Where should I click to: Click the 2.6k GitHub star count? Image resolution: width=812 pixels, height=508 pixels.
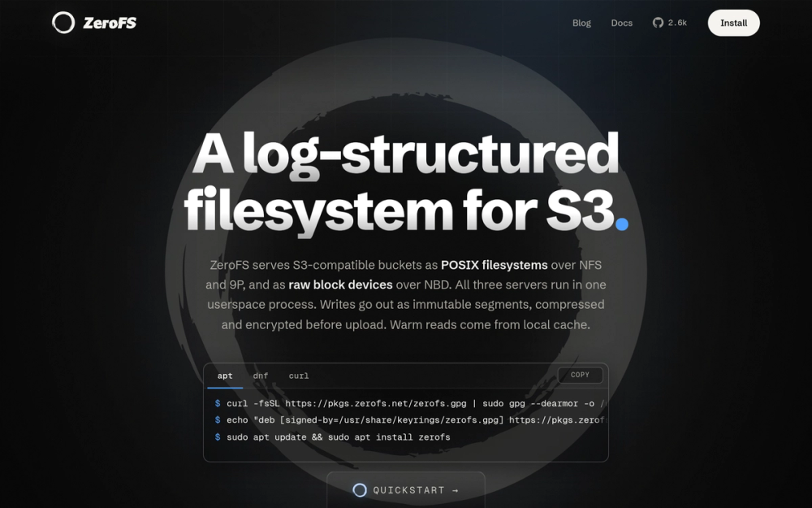point(677,23)
